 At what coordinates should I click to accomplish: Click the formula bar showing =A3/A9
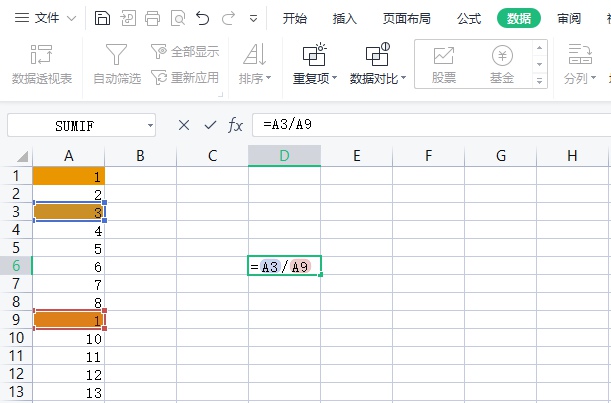point(431,125)
